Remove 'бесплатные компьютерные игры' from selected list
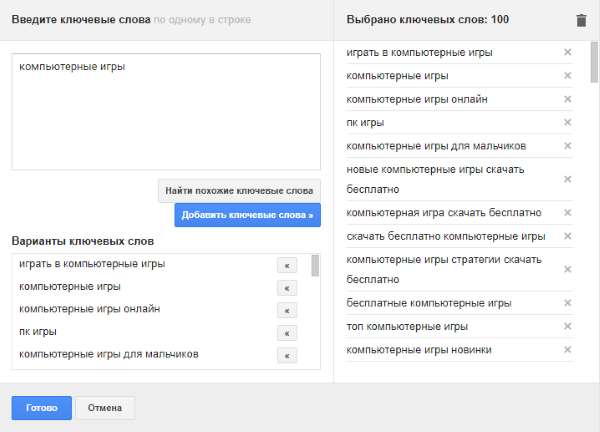 [x=567, y=303]
